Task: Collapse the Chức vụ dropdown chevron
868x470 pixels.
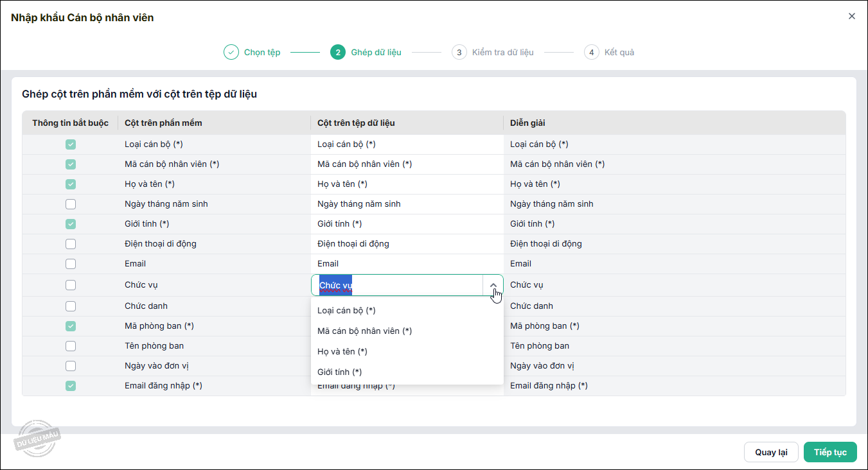Action: 493,285
